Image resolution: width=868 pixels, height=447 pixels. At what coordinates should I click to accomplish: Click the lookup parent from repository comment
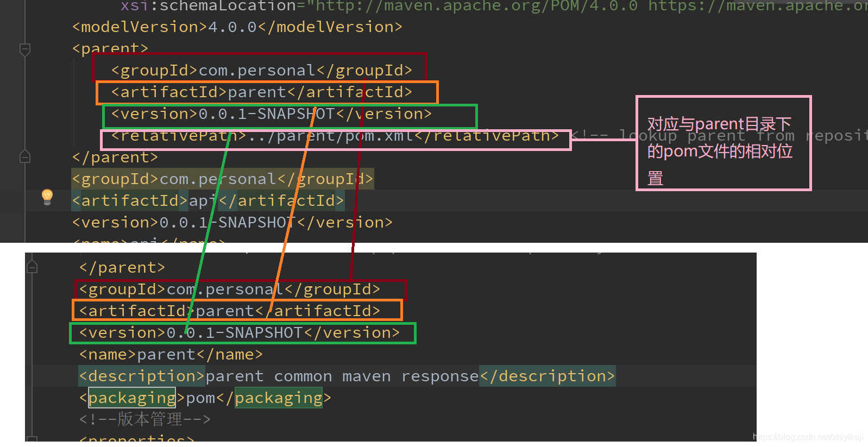tap(720, 136)
